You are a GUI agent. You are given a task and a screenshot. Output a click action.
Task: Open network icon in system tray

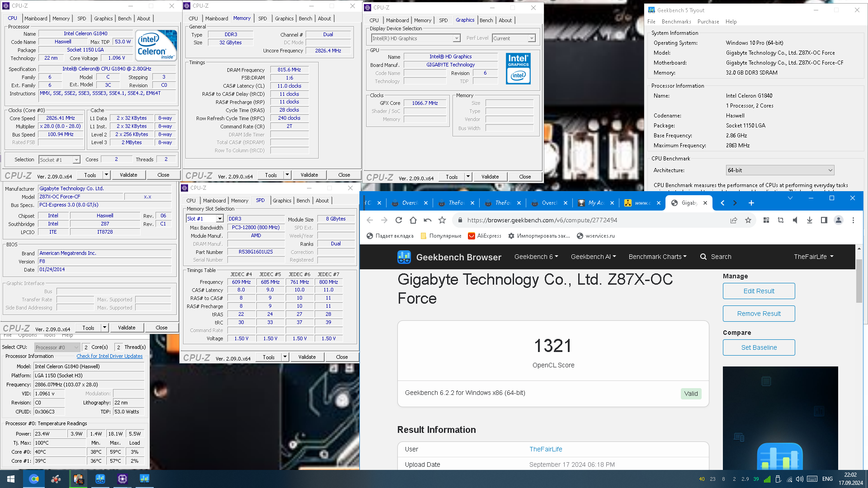click(789, 479)
